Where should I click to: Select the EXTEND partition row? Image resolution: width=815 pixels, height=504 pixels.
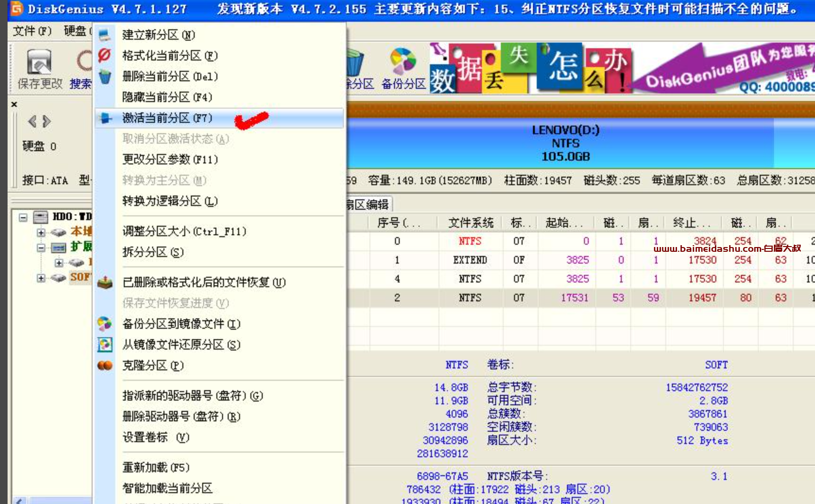coord(581,260)
